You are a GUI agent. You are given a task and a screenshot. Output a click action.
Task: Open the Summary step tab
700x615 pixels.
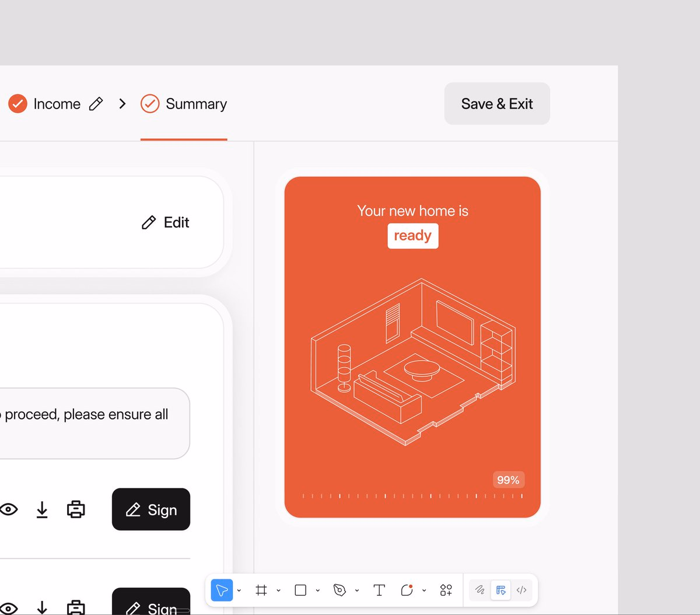tap(184, 104)
